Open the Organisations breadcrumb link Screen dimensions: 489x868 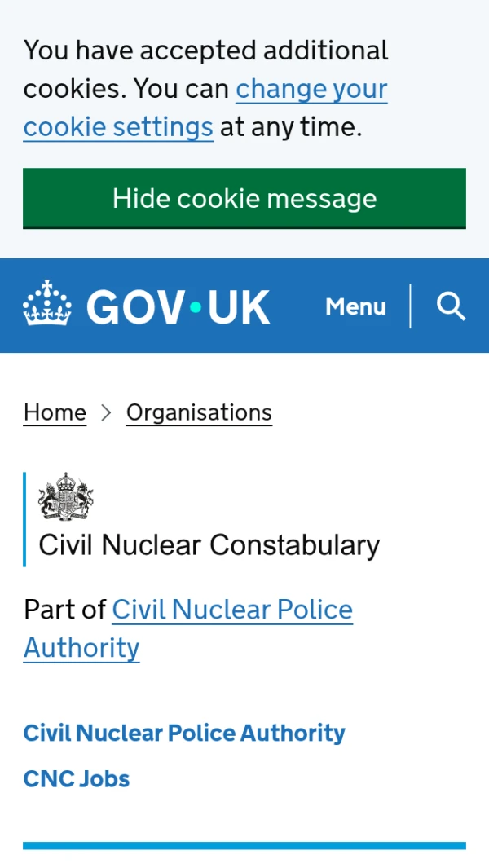click(x=199, y=412)
